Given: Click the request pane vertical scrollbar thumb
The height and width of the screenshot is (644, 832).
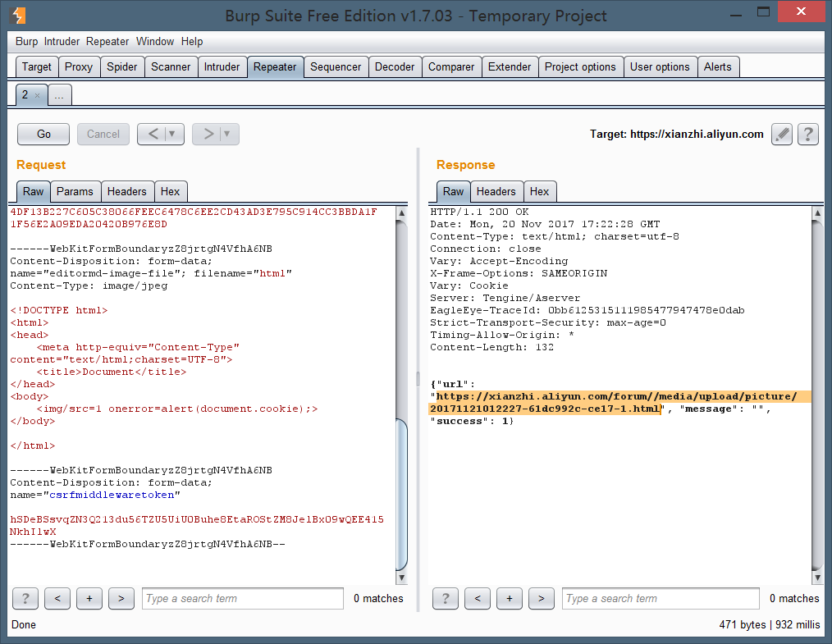Looking at the screenshot, I should 402,494.
